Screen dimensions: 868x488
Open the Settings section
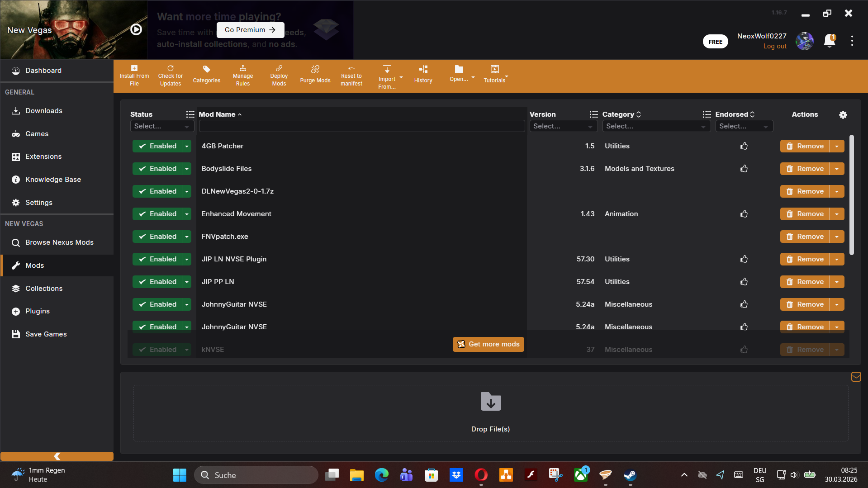point(57,203)
